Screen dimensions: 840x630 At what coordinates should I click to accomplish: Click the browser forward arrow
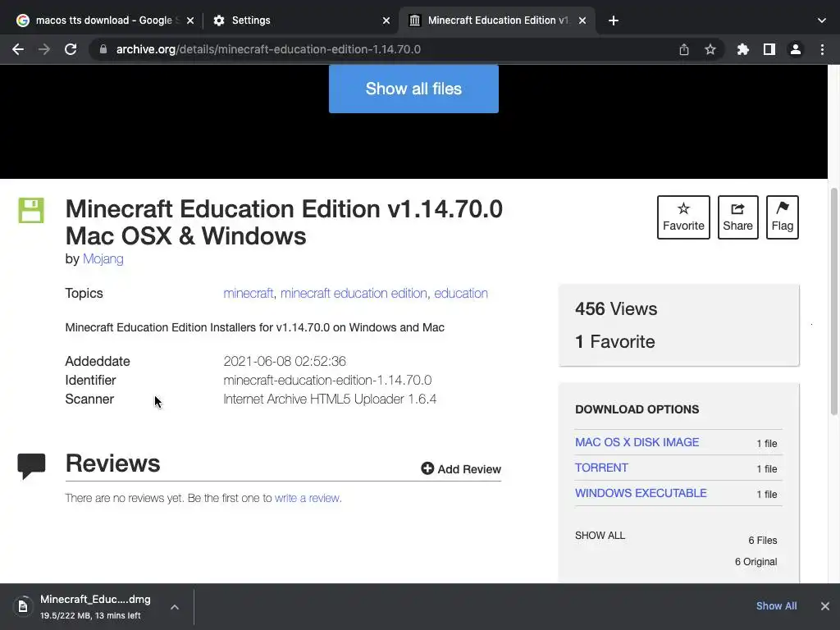pyautogui.click(x=44, y=49)
